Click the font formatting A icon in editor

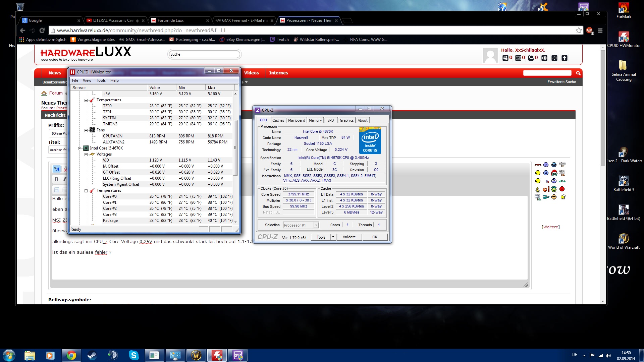coord(57,169)
